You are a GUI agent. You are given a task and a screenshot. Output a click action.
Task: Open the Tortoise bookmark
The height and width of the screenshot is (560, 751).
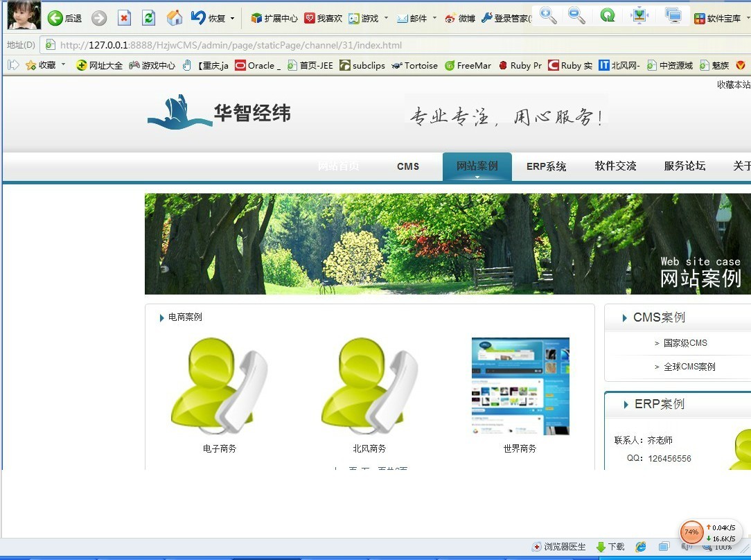[x=414, y=65]
